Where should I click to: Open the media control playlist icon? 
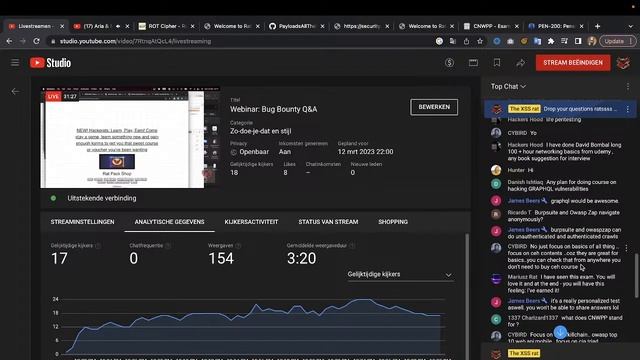coord(564,41)
